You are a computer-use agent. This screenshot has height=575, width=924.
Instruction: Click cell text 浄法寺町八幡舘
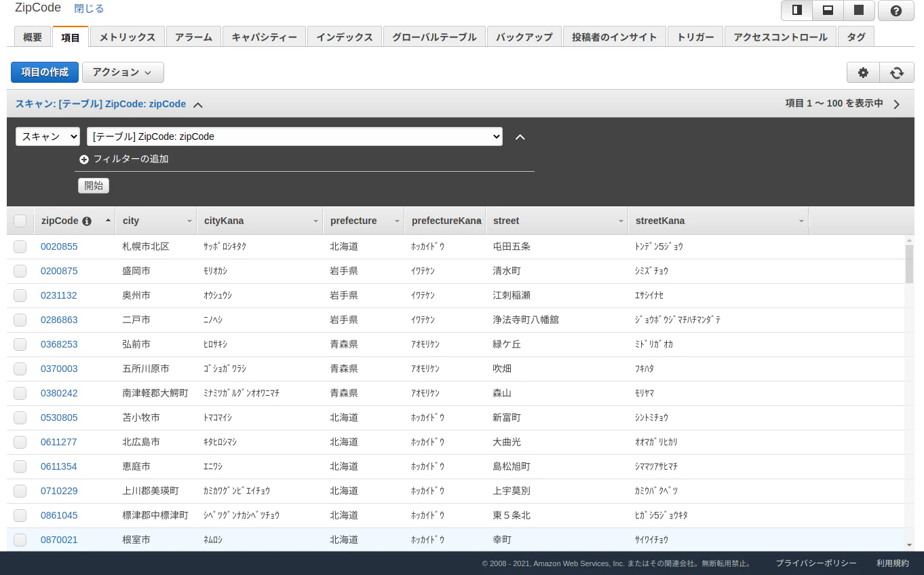(x=526, y=320)
